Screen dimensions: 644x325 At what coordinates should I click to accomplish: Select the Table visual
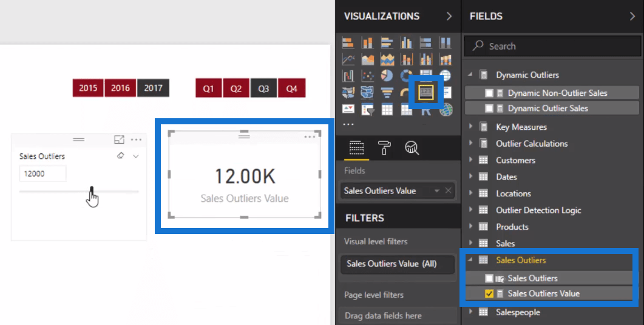click(x=387, y=109)
